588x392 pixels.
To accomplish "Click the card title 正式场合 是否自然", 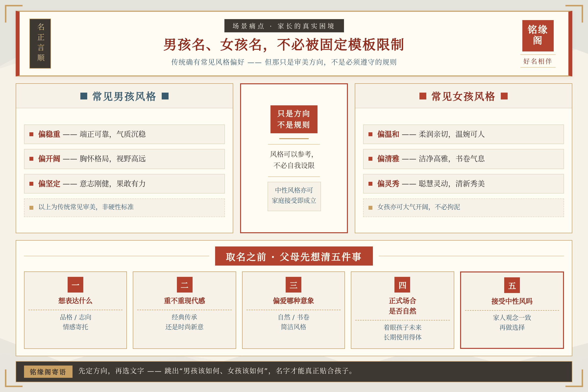I will tap(402, 306).
